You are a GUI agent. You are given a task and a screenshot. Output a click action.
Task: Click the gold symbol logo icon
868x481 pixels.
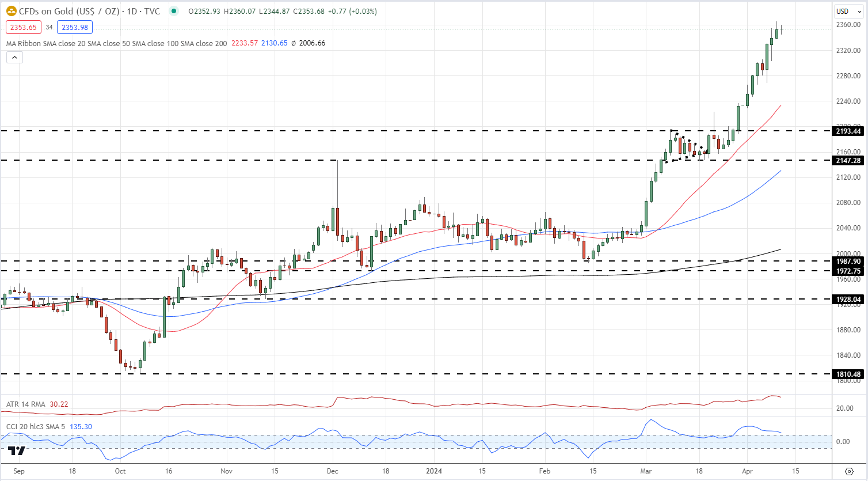(12, 11)
